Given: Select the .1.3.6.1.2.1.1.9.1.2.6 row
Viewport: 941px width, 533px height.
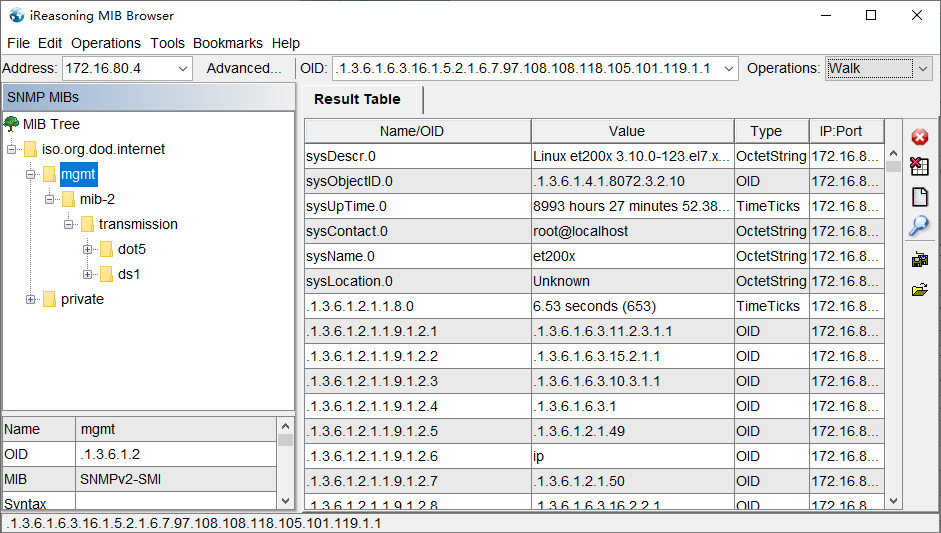Looking at the screenshot, I should (594, 456).
